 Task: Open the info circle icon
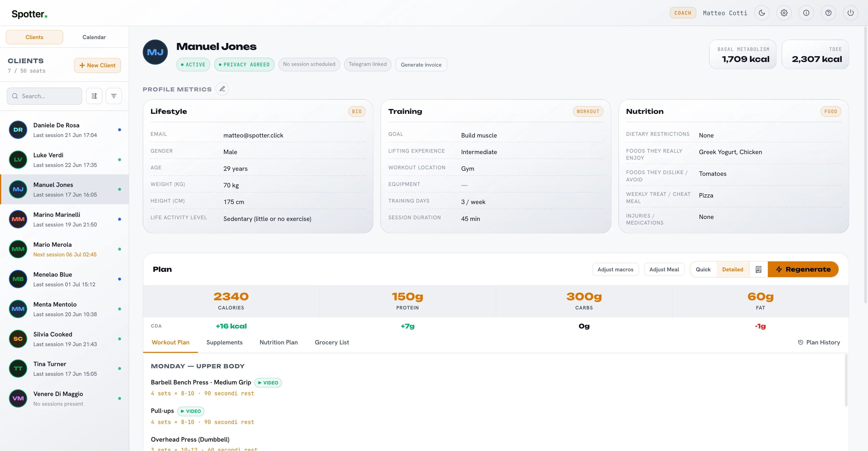click(806, 13)
